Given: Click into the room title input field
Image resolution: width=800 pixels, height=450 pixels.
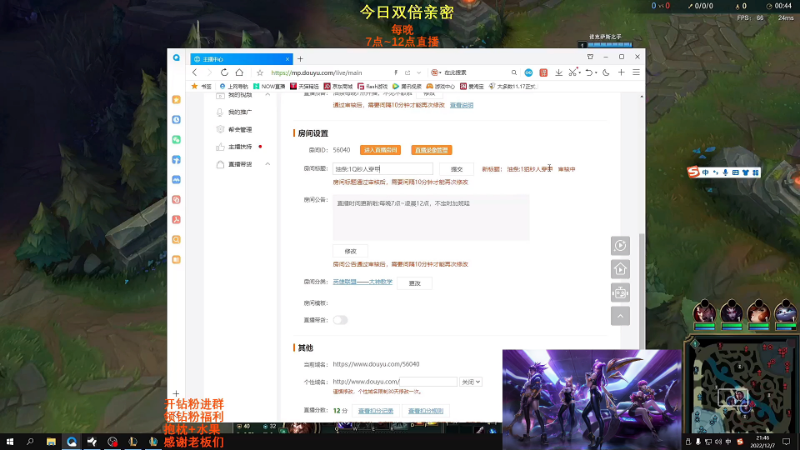Looking at the screenshot, I should coord(383,169).
